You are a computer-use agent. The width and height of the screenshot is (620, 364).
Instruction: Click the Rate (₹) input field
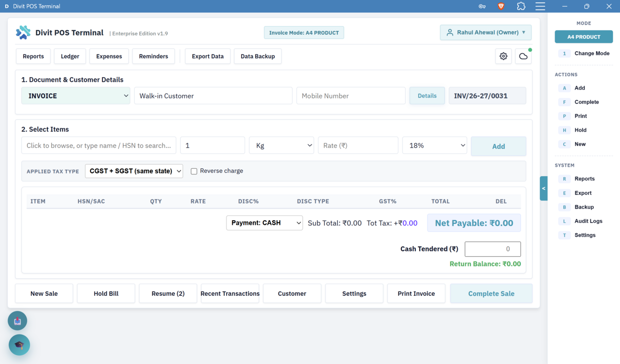(x=358, y=145)
